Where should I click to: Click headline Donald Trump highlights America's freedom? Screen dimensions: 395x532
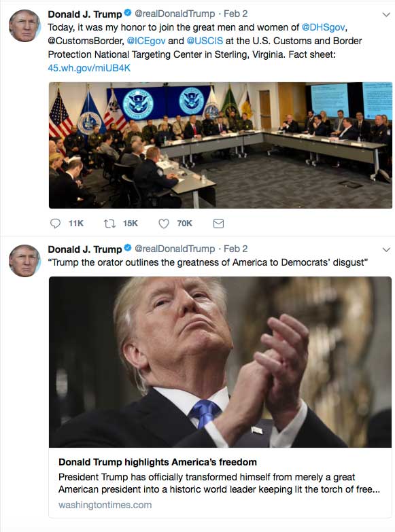[x=158, y=462]
